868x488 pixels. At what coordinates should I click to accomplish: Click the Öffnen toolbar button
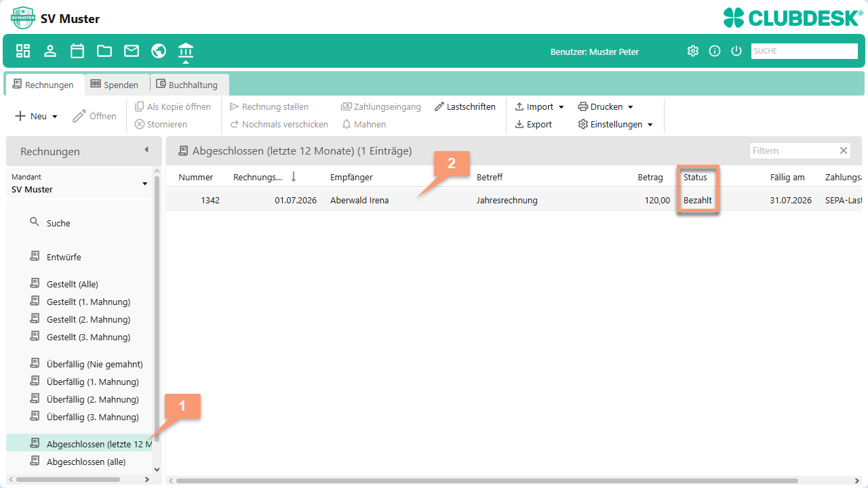94,116
